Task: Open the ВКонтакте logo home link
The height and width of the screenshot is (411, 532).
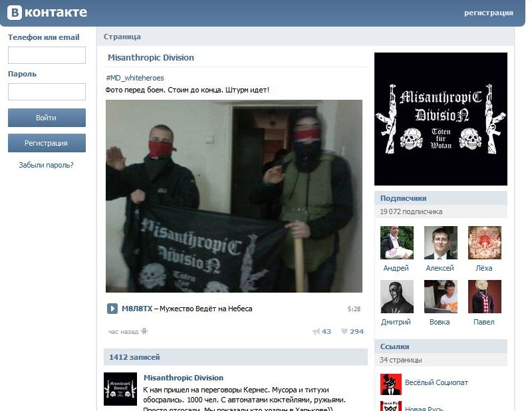Action: click(x=47, y=12)
